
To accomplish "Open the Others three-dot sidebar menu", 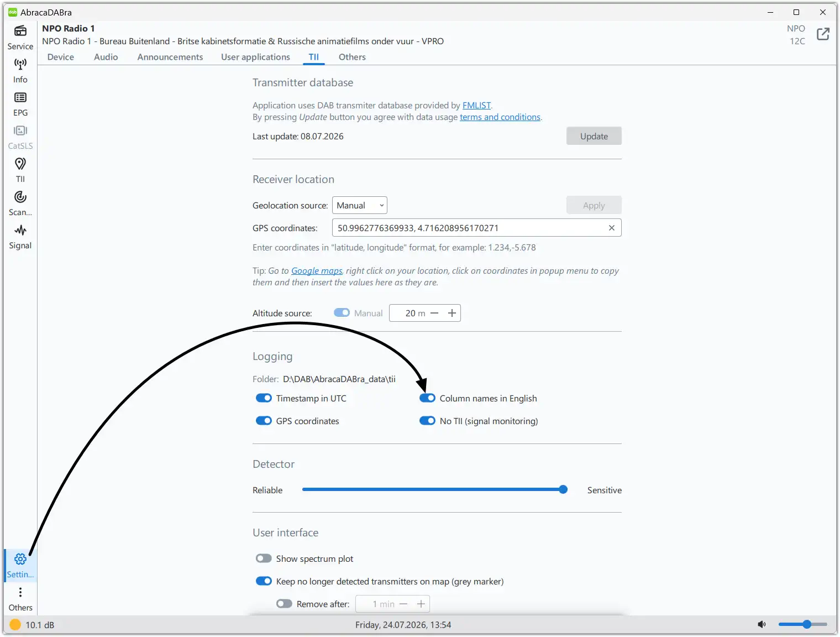I will 20,599.
